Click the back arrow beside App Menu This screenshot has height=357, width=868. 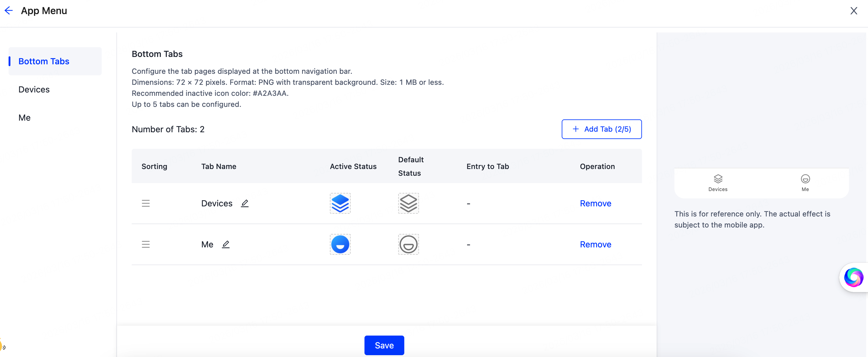coord(9,11)
